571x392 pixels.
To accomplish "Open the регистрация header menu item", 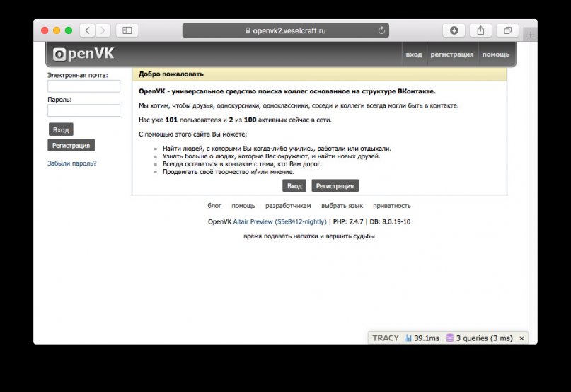I will pos(452,54).
